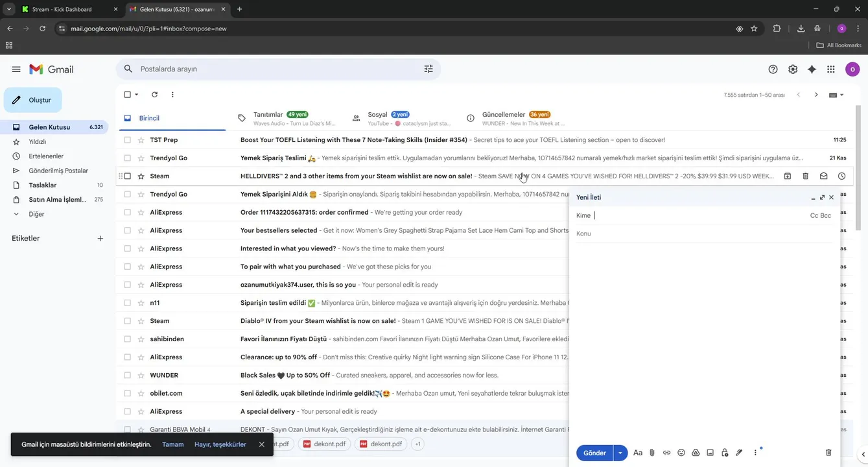Open the inbox three-dot more menu
Image resolution: width=868 pixels, height=467 pixels.
click(172, 95)
